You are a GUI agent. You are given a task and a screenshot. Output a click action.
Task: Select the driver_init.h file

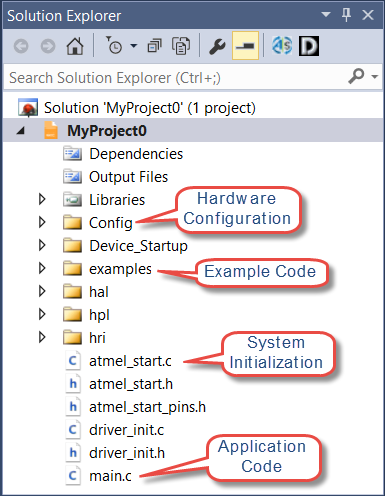[x=127, y=453]
